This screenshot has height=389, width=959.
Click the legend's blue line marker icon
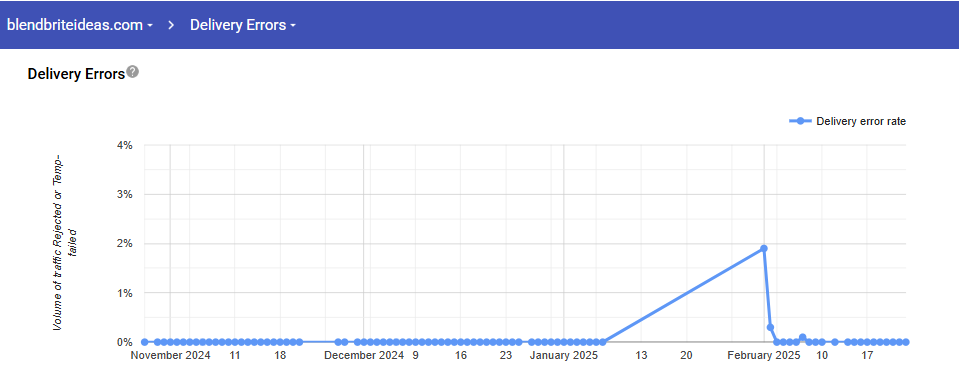[801, 121]
